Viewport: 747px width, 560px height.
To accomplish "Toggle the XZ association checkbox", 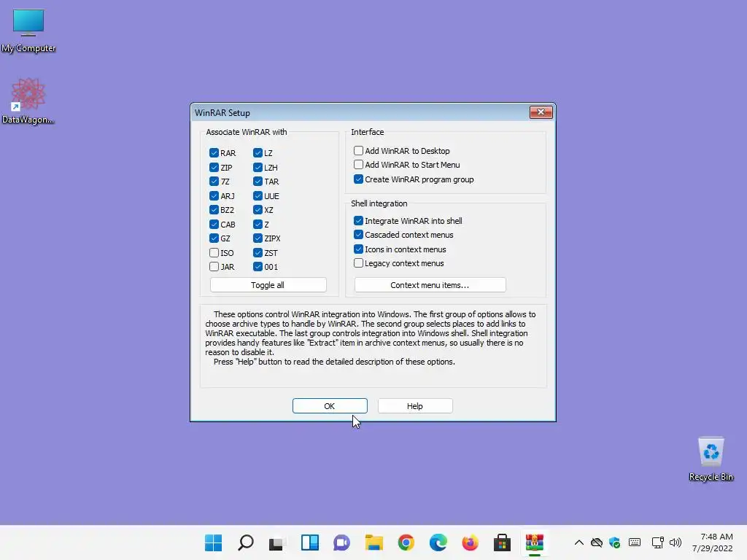I will [x=258, y=209].
